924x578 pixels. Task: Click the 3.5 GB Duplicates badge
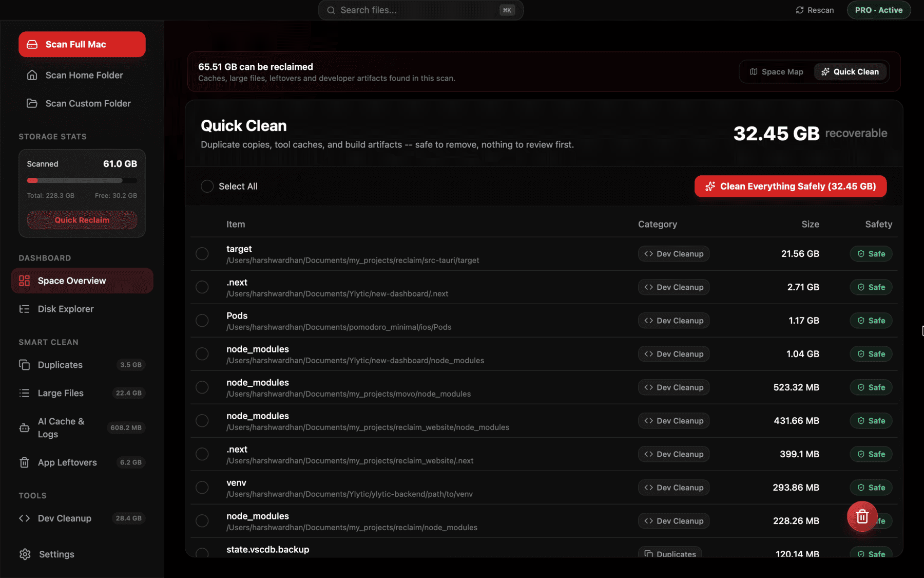point(131,365)
